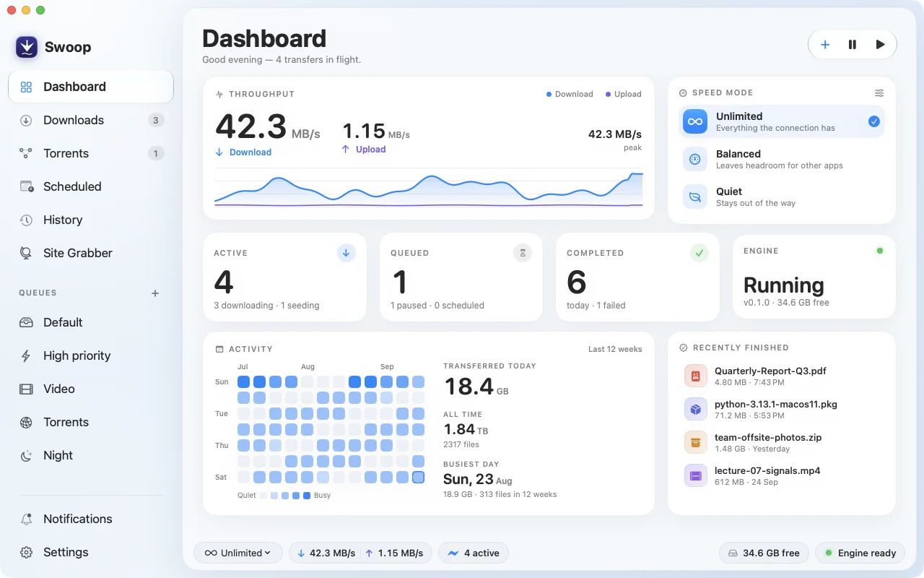
Task: Open the History section
Action: coord(91,220)
